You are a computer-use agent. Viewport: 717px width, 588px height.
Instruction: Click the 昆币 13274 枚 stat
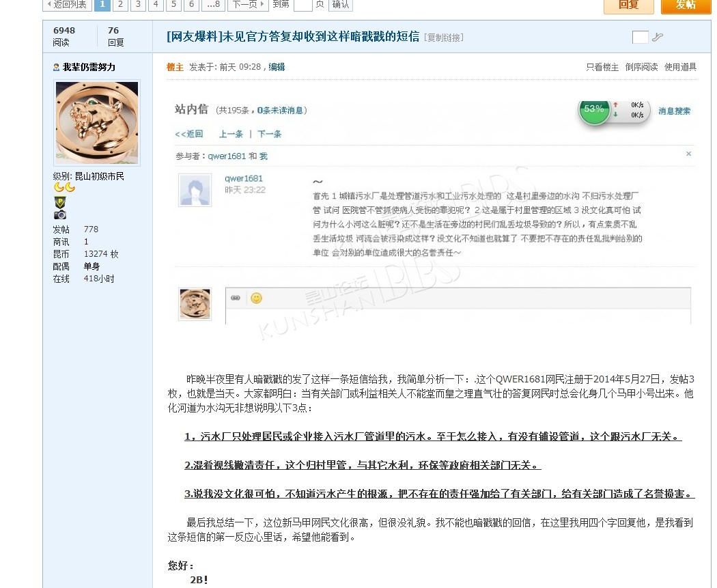click(86, 254)
